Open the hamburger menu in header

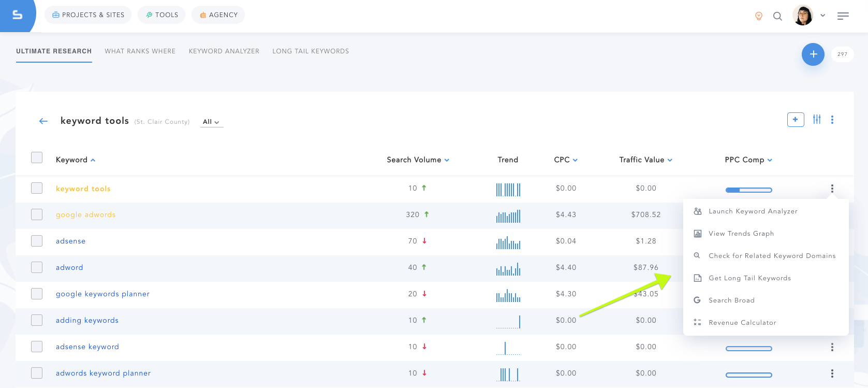[843, 16]
